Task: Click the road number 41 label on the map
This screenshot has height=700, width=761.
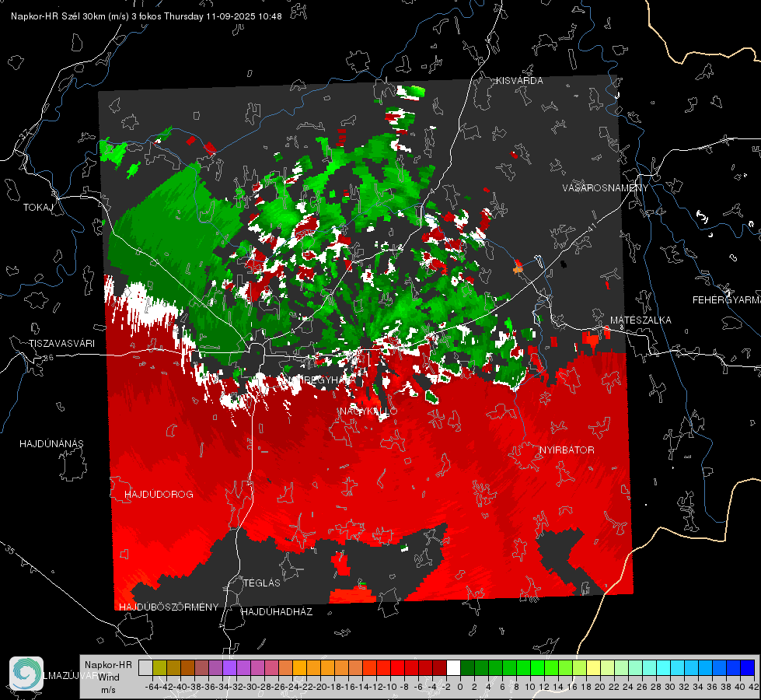Action: 592,227
